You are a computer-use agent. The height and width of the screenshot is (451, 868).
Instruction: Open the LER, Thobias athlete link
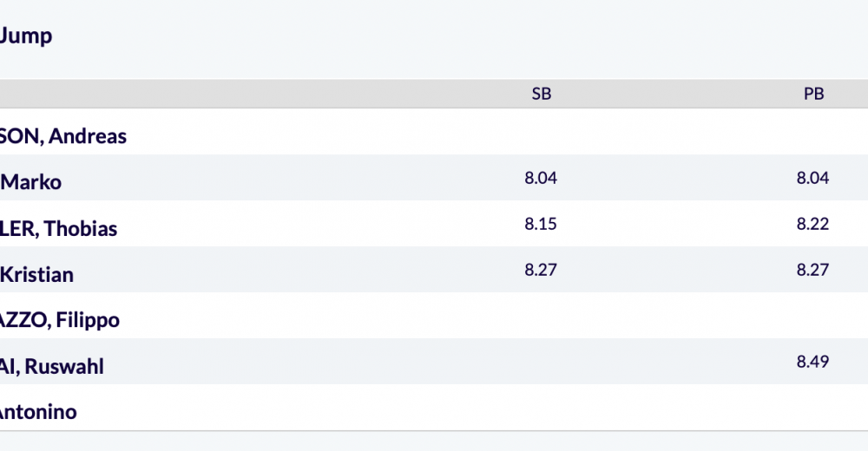click(x=59, y=229)
